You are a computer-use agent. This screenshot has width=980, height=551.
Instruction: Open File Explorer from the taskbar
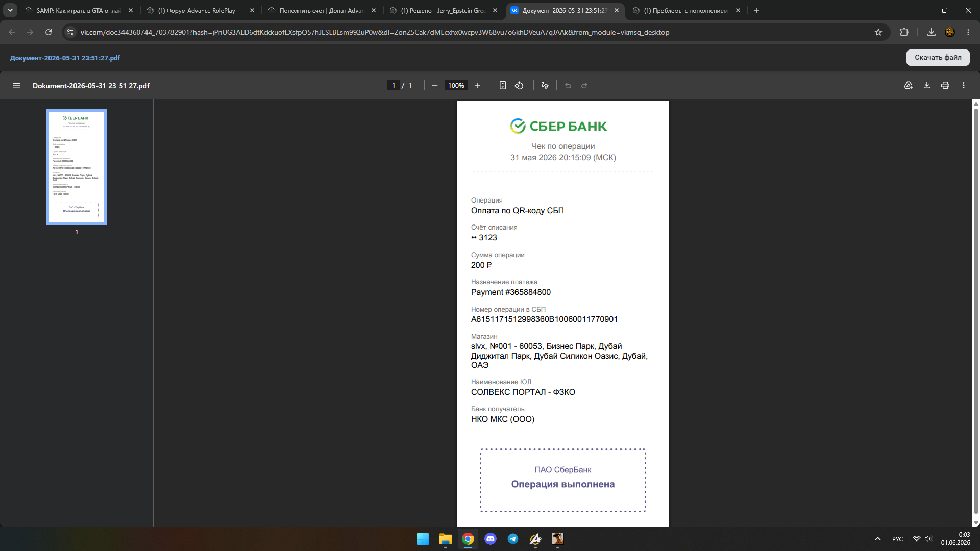click(x=446, y=539)
